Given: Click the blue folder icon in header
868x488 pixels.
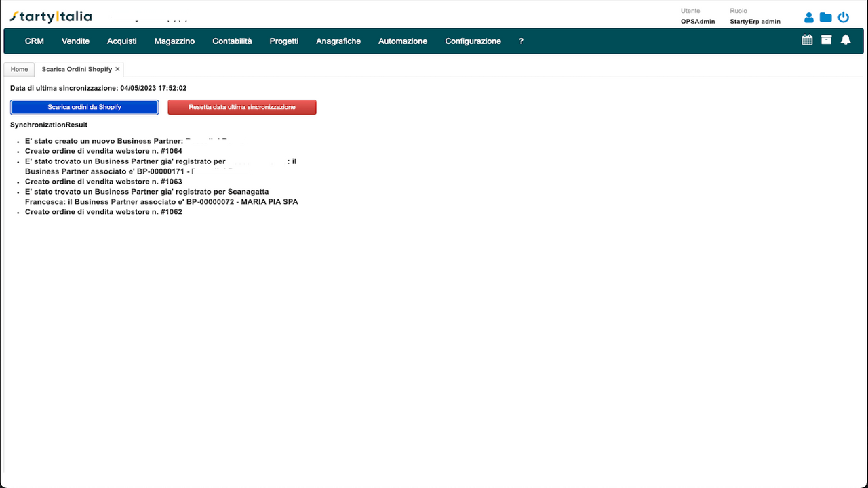Looking at the screenshot, I should pyautogui.click(x=825, y=18).
